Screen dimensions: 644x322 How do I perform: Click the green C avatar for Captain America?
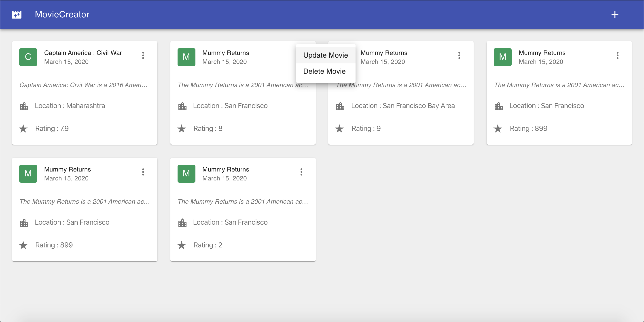point(28,57)
